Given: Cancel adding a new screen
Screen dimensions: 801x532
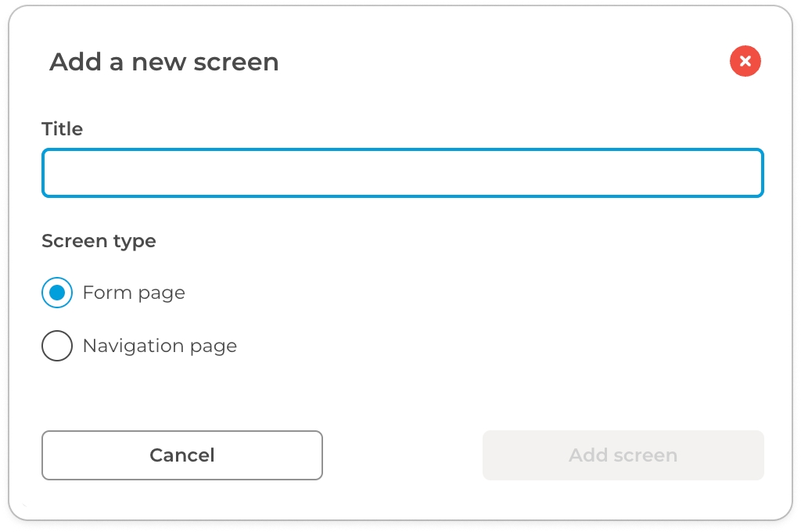Looking at the screenshot, I should tap(181, 455).
